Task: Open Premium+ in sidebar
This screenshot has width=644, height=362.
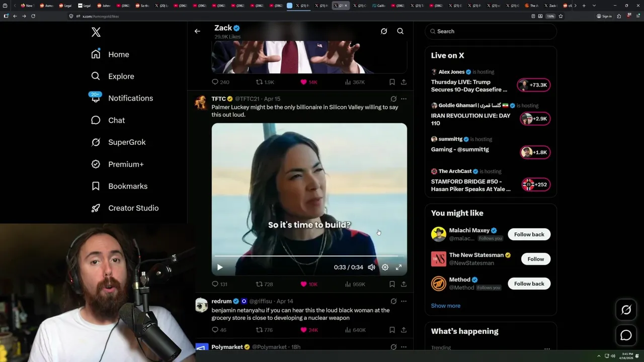Action: [117, 164]
